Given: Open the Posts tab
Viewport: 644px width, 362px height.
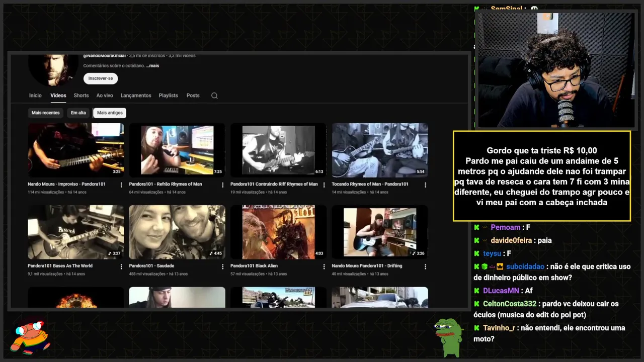Looking at the screenshot, I should 193,96.
